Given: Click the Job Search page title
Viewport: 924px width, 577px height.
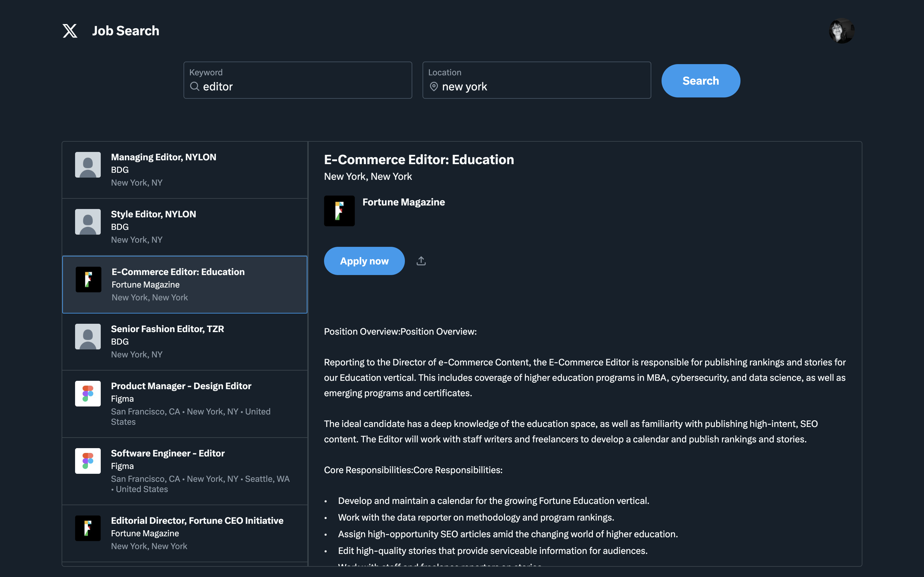Looking at the screenshot, I should point(126,31).
